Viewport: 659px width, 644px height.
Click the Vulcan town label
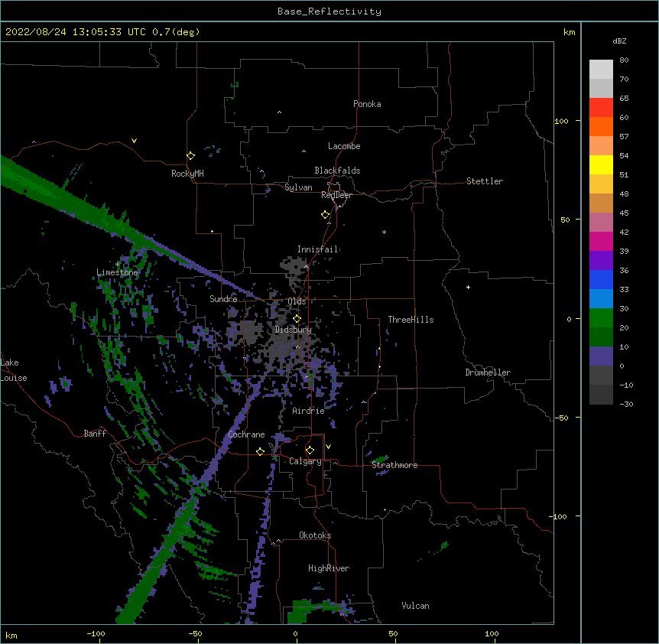tap(415, 606)
